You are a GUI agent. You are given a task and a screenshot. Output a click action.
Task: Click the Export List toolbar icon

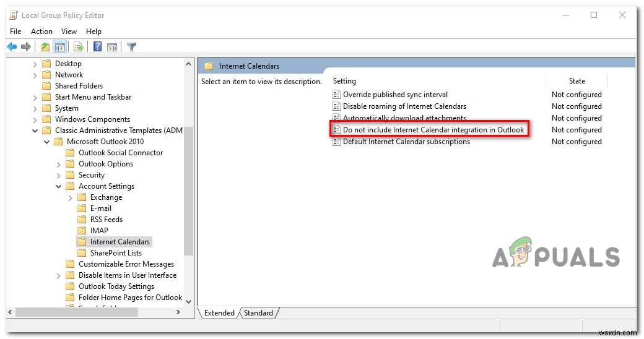[x=79, y=47]
